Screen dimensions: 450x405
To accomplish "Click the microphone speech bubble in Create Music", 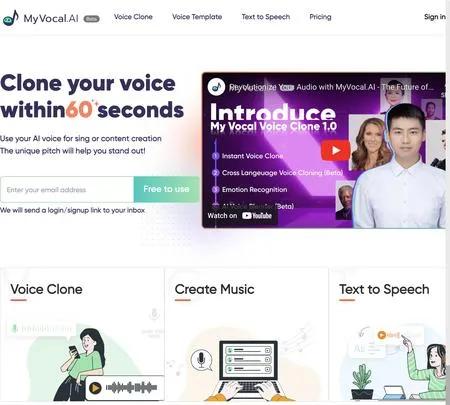I will tap(201, 360).
